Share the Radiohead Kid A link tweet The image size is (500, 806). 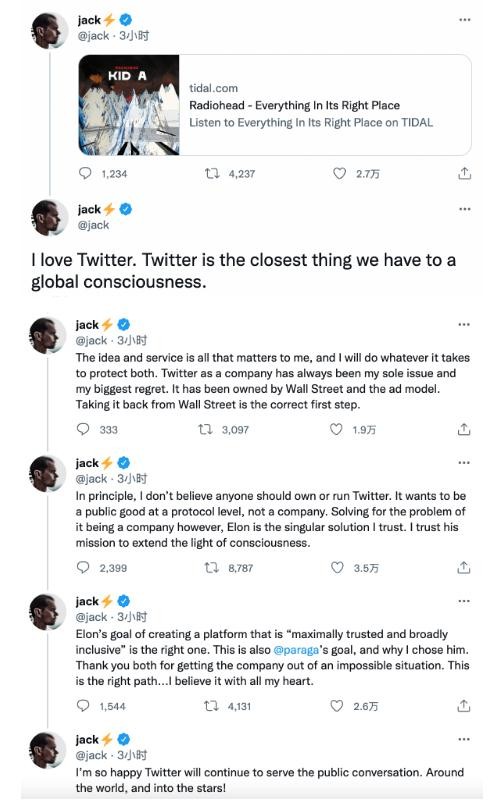(x=465, y=174)
